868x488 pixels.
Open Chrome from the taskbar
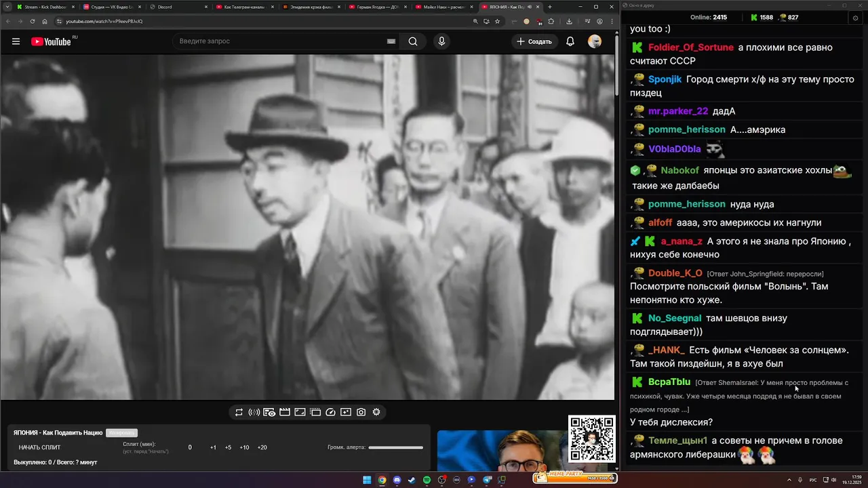click(382, 480)
